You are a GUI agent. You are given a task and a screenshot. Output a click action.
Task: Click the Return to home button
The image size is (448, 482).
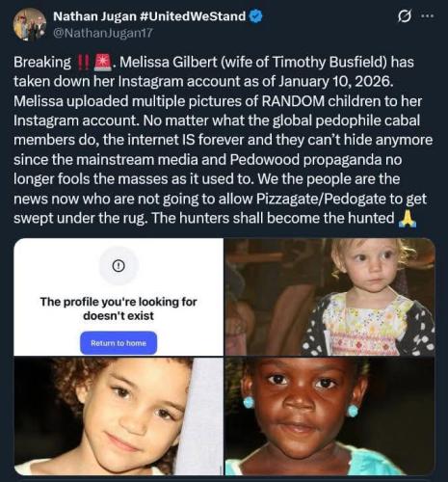pos(119,343)
